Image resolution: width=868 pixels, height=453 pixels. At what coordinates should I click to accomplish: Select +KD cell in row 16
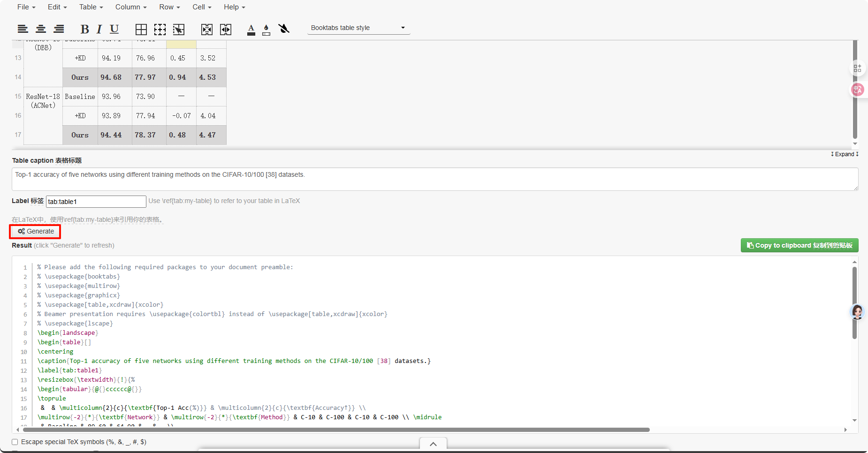tap(80, 116)
